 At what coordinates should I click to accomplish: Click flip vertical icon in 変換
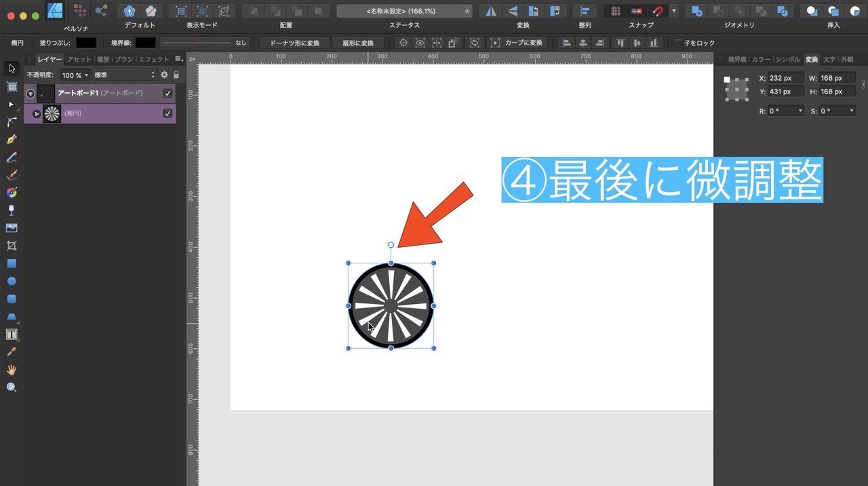pos(512,11)
